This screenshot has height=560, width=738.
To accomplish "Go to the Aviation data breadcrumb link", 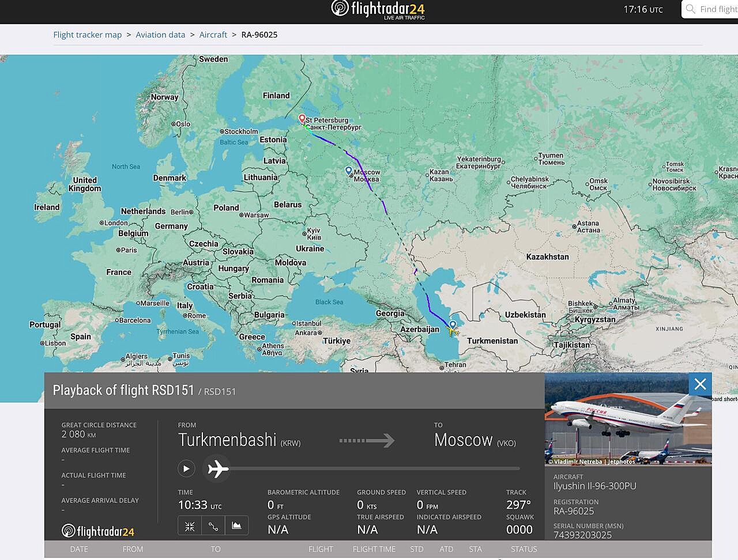I will (x=160, y=35).
